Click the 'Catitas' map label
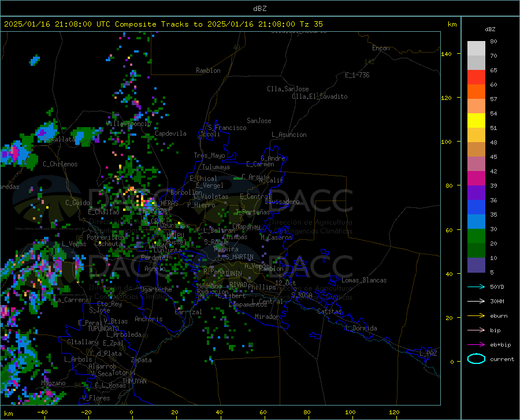 pyautogui.click(x=329, y=311)
